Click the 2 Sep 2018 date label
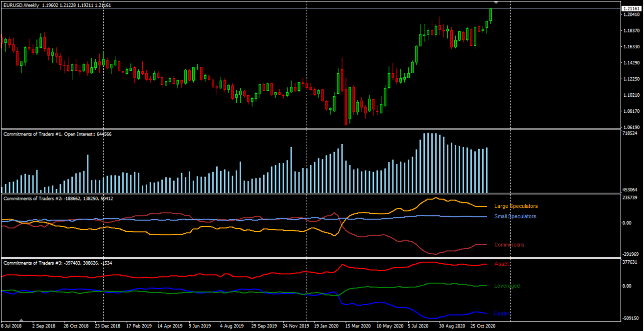This screenshot has width=644, height=331. [43, 326]
